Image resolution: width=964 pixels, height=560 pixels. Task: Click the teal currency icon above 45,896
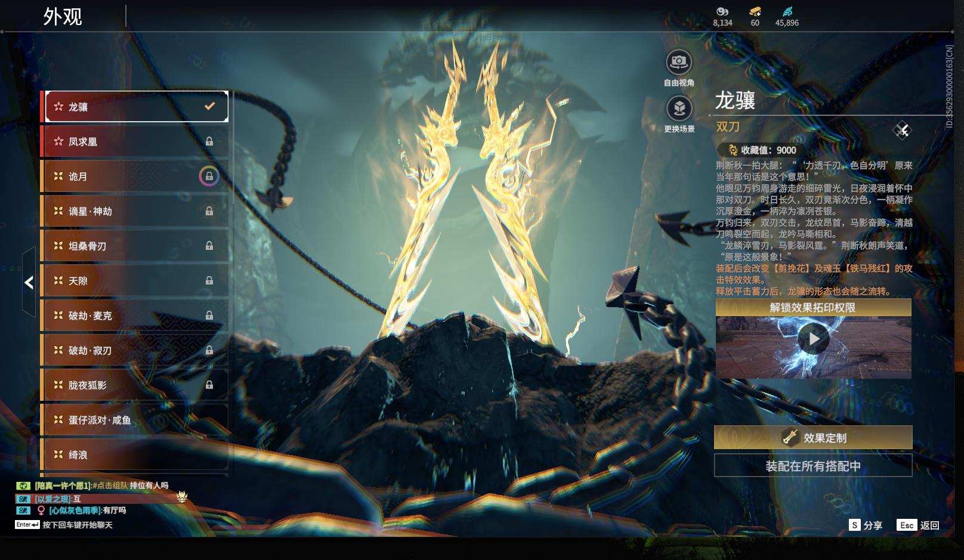[x=787, y=11]
